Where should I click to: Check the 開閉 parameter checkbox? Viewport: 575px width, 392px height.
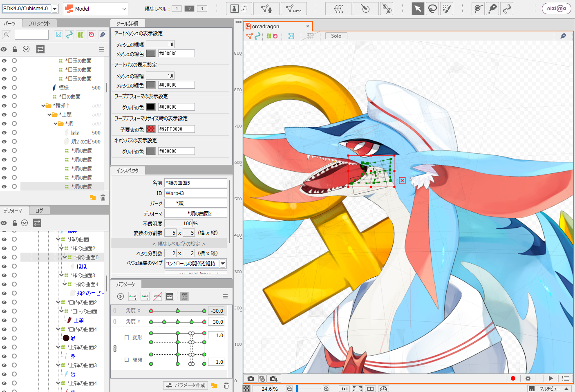(127, 360)
